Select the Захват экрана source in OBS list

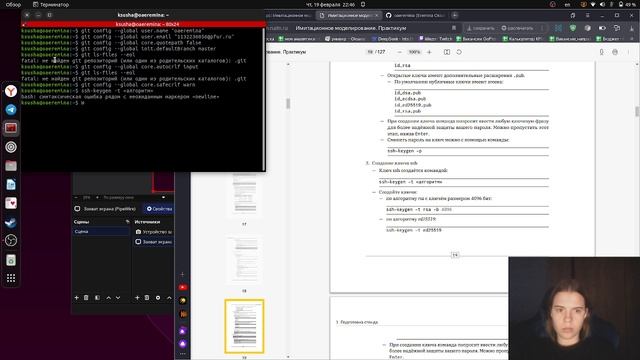(x=153, y=242)
